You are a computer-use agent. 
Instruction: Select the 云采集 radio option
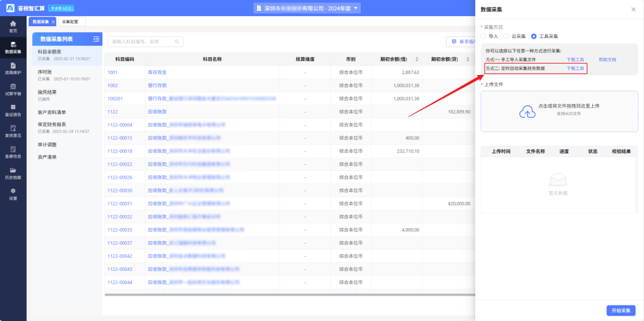point(506,36)
